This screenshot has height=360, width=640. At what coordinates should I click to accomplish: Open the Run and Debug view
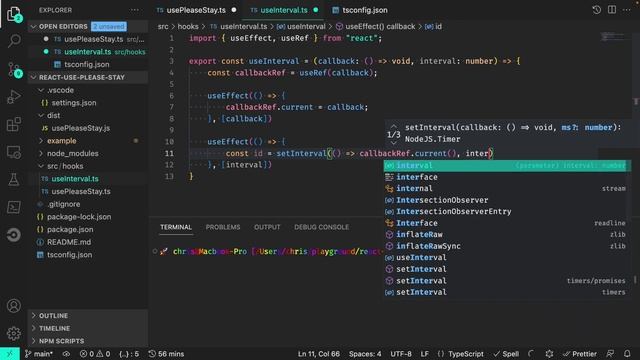[13, 97]
